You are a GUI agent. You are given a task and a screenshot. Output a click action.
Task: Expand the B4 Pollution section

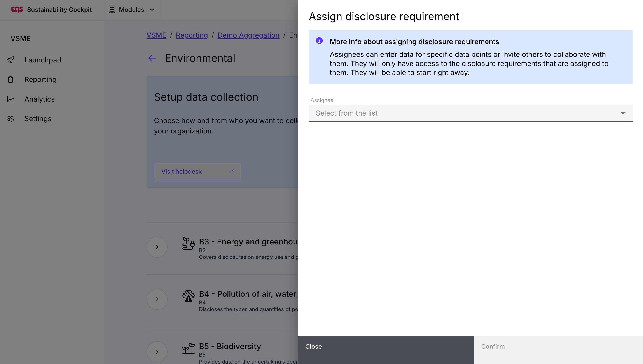[157, 299]
